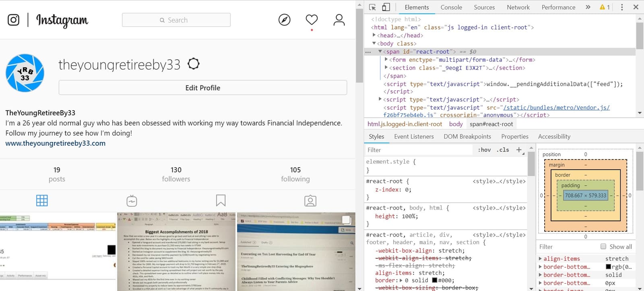Toggle the :hov element state button
Viewport: 644px width, 291px height.
pyautogui.click(x=484, y=150)
